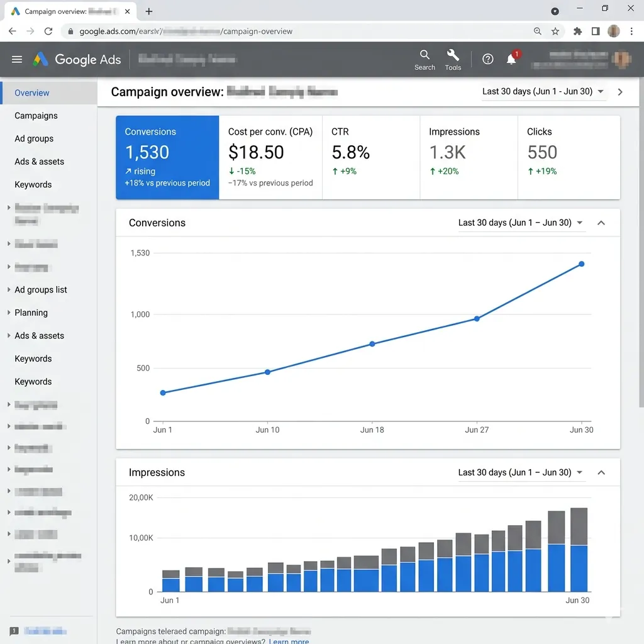The image size is (644, 644).
Task: Click the 'Ad groups list' label
Action: [x=41, y=289]
